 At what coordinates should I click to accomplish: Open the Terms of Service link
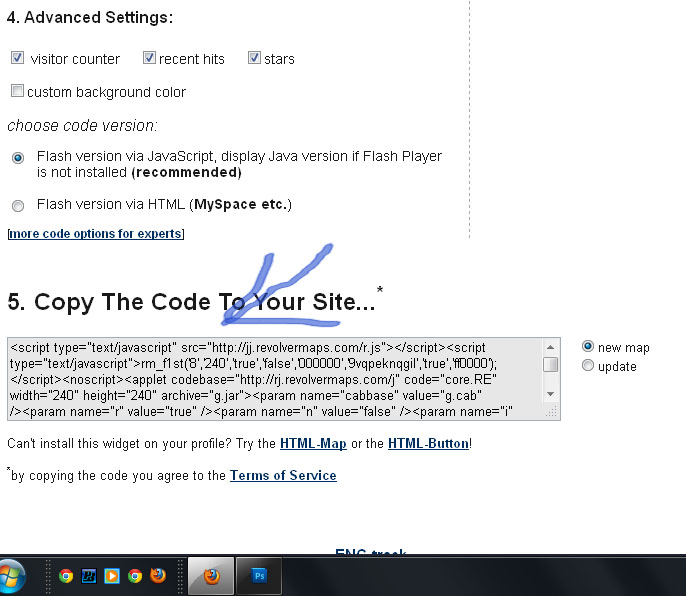pos(283,475)
